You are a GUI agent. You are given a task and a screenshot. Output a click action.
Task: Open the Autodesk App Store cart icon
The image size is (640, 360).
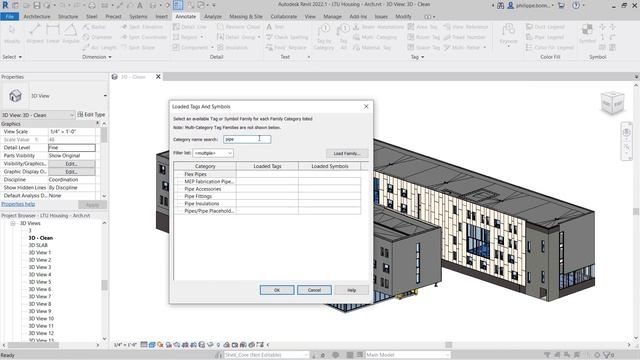561,5
